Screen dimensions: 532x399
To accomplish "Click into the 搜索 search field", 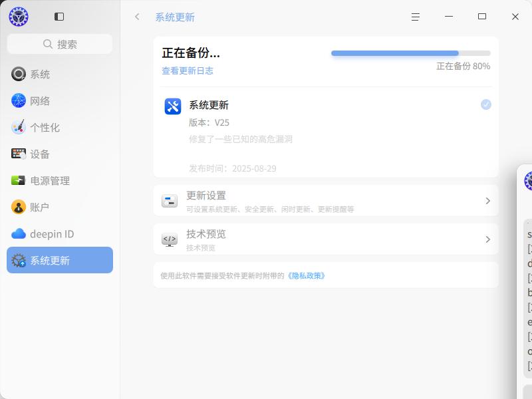I will tap(60, 44).
